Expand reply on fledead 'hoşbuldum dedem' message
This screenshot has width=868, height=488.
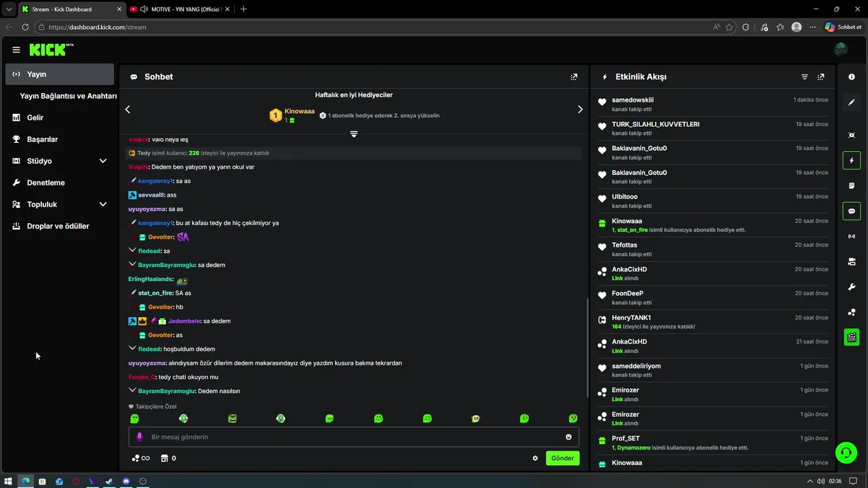pos(132,348)
